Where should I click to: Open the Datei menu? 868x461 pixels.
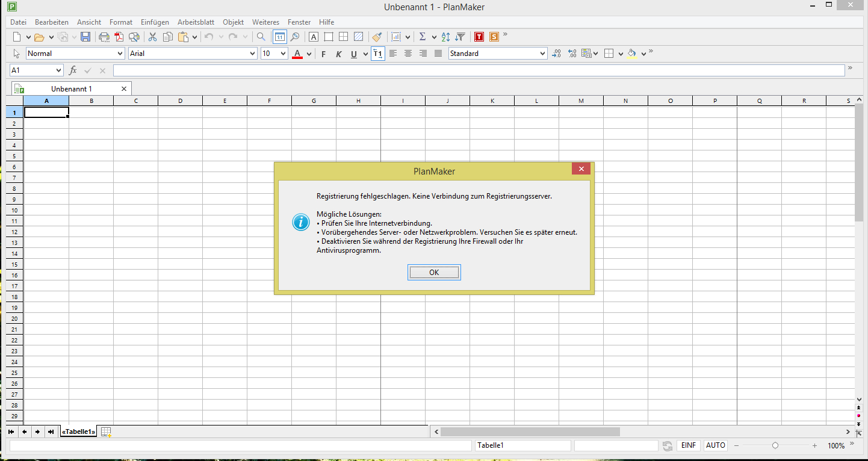point(19,22)
